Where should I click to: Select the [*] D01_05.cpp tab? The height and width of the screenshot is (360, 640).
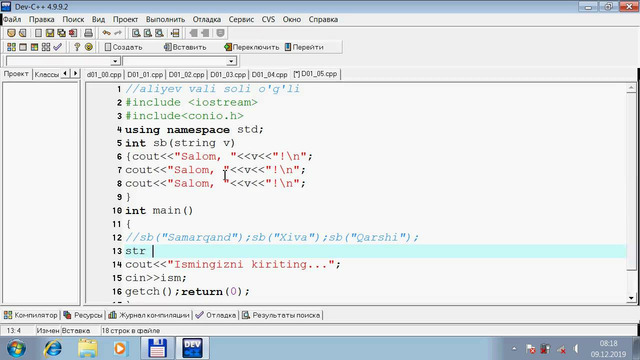[x=315, y=74]
